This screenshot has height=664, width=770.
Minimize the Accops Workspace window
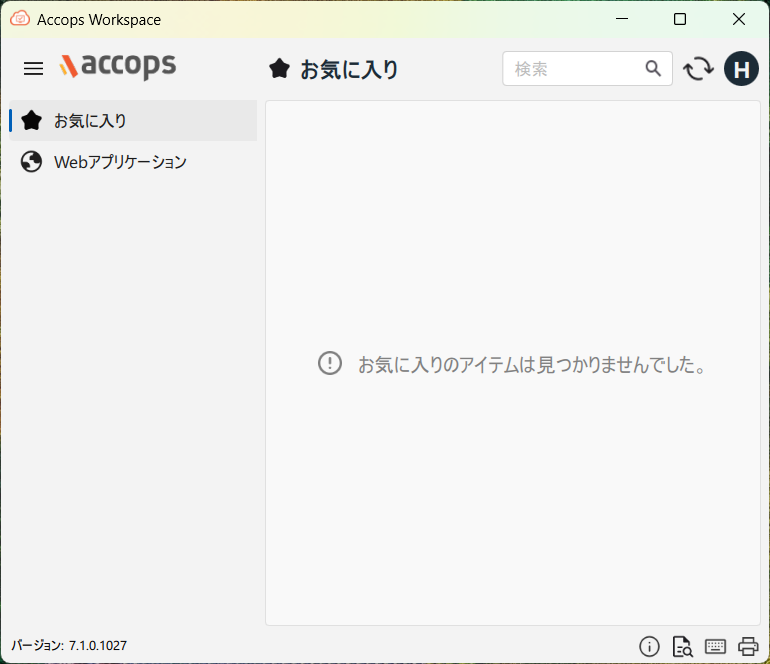(x=622, y=19)
